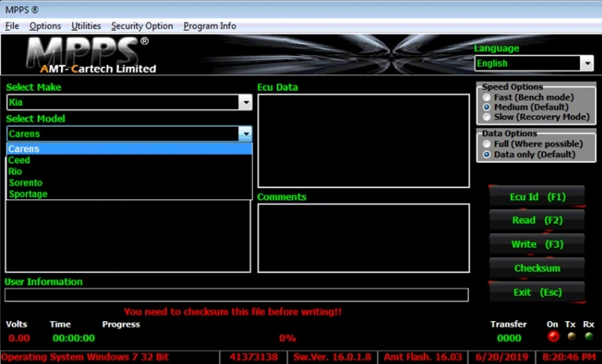
Task: Expand the Select Make dropdown arrow
Action: [x=245, y=102]
